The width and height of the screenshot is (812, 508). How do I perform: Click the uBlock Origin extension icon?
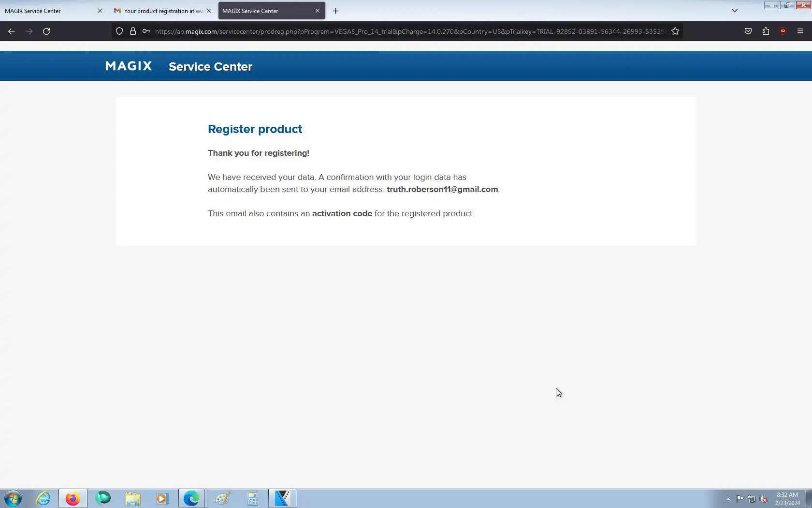783,31
